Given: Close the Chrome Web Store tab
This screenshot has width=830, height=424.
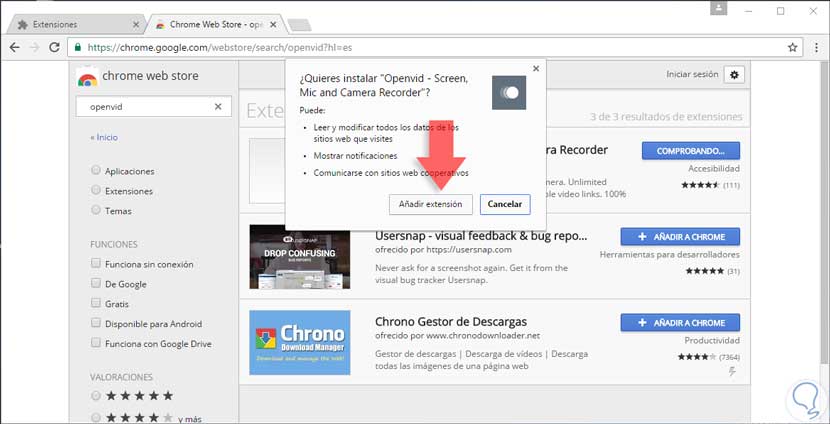Looking at the screenshot, I should coord(272,25).
